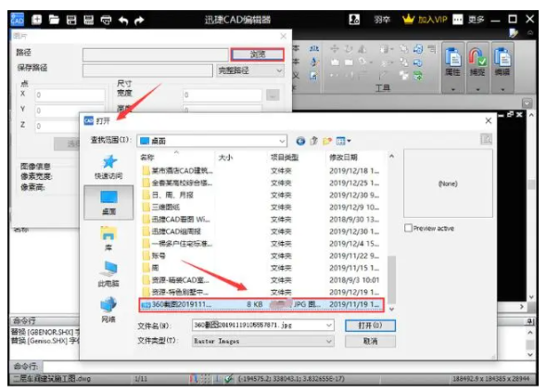The width and height of the screenshot is (547, 392).
Task: Select 网络 in the places sidebar
Action: [108, 310]
